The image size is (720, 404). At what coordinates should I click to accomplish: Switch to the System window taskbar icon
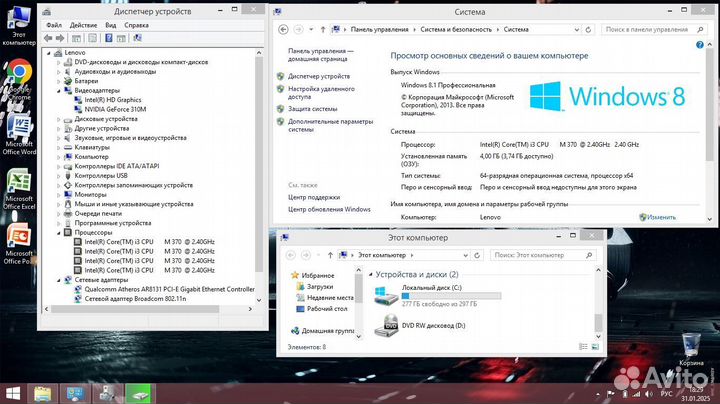coord(75,394)
